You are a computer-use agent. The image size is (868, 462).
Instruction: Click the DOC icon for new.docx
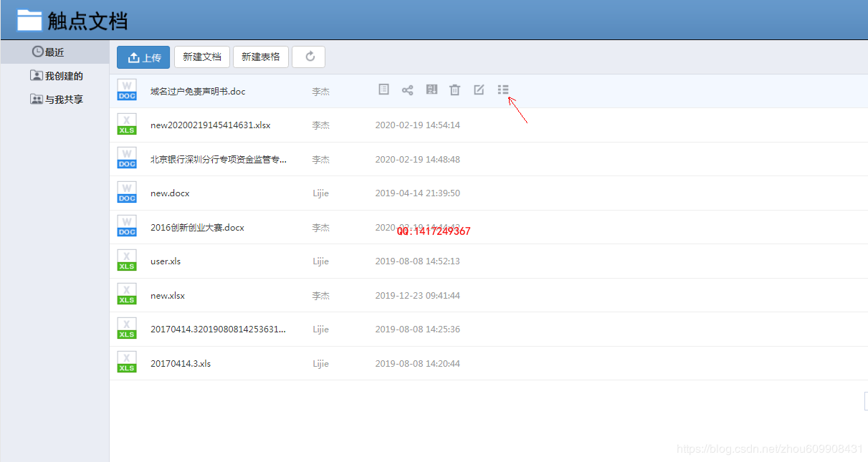click(127, 193)
